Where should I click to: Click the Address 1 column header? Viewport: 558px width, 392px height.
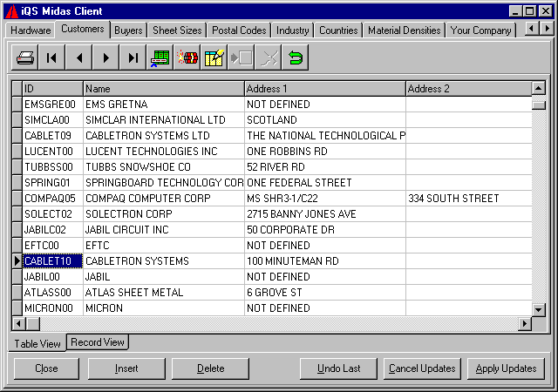[325, 89]
